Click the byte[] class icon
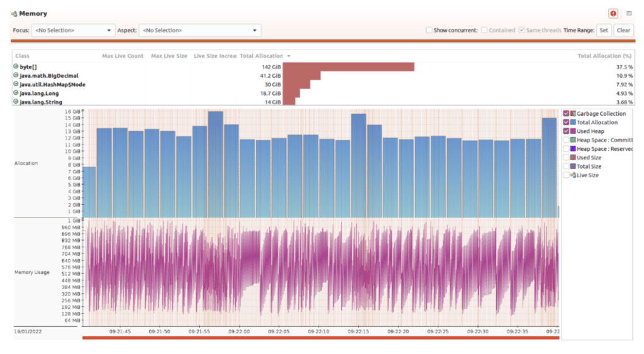 [16, 67]
